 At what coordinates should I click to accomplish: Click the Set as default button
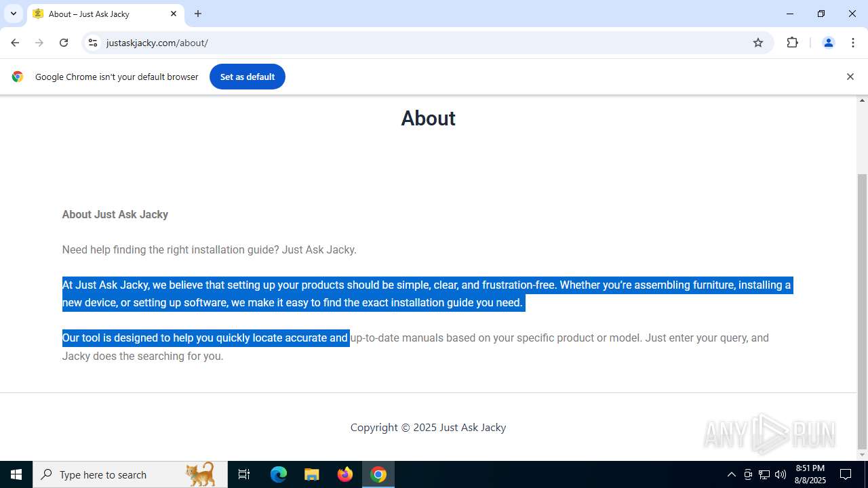point(248,77)
